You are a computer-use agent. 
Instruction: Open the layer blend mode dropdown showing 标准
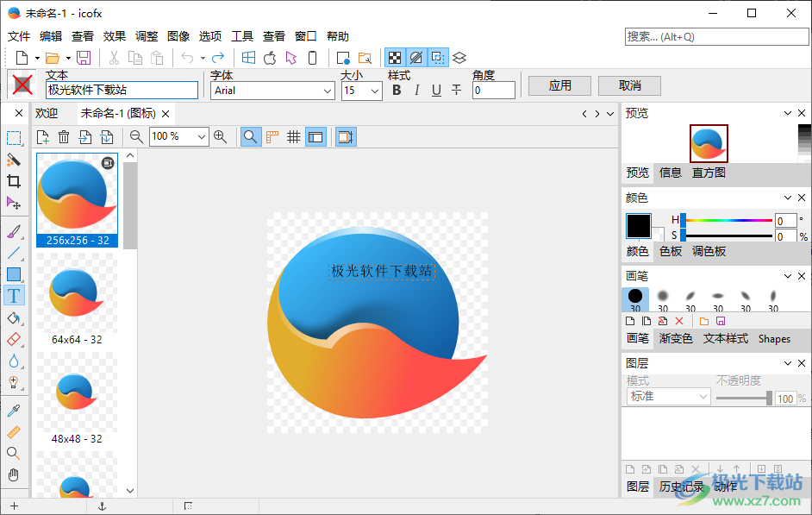pyautogui.click(x=667, y=396)
